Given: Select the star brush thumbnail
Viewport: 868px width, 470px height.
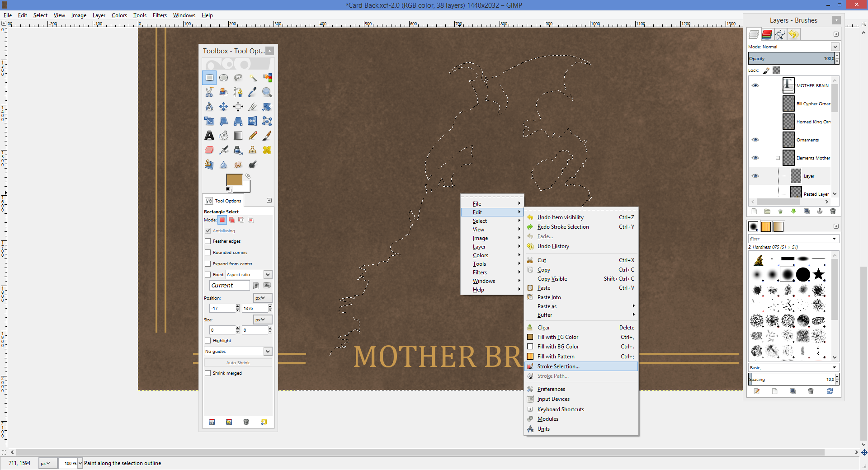Looking at the screenshot, I should (818, 274).
